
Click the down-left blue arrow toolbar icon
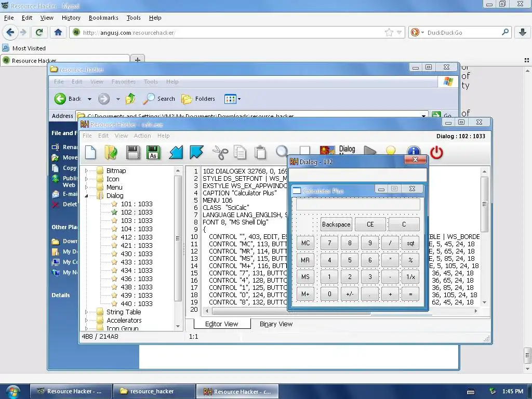(176, 152)
